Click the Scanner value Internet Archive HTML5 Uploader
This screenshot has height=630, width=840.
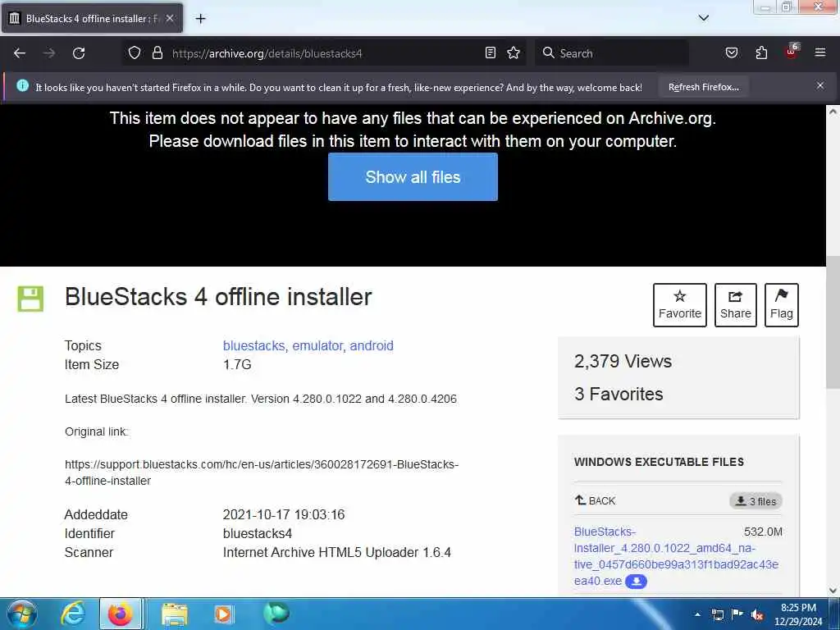pyautogui.click(x=336, y=552)
